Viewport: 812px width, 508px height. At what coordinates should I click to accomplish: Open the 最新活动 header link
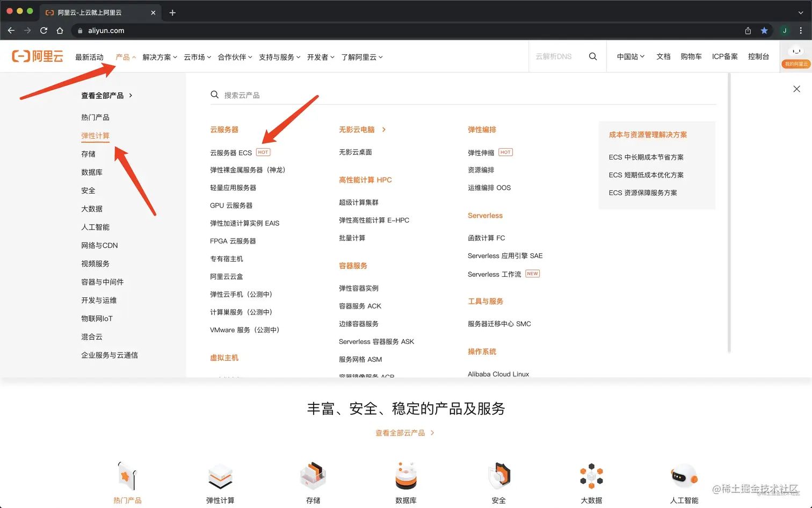89,57
